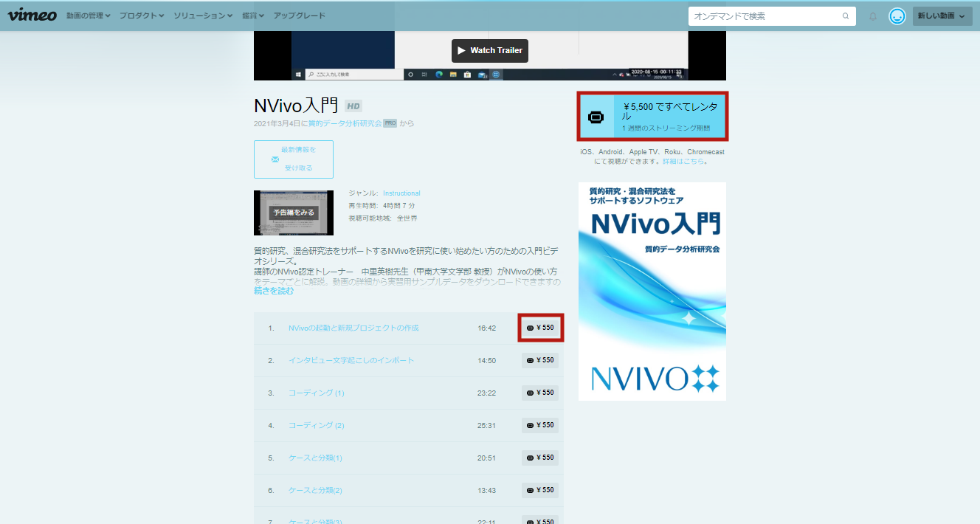This screenshot has height=524, width=980.
Task: Rent the 25:31 episode for ¥550
Action: tap(540, 425)
